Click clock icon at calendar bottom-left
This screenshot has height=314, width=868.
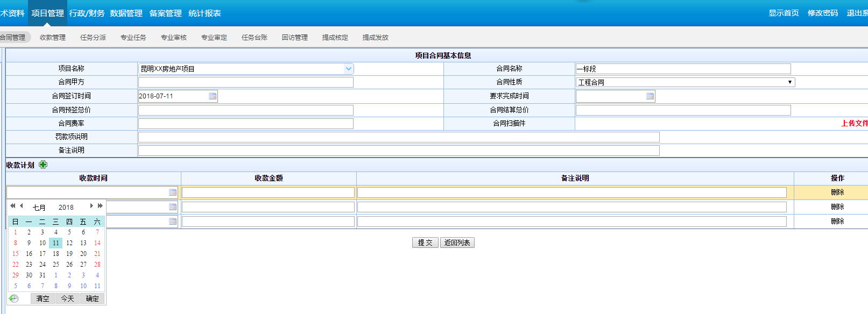pos(14,298)
